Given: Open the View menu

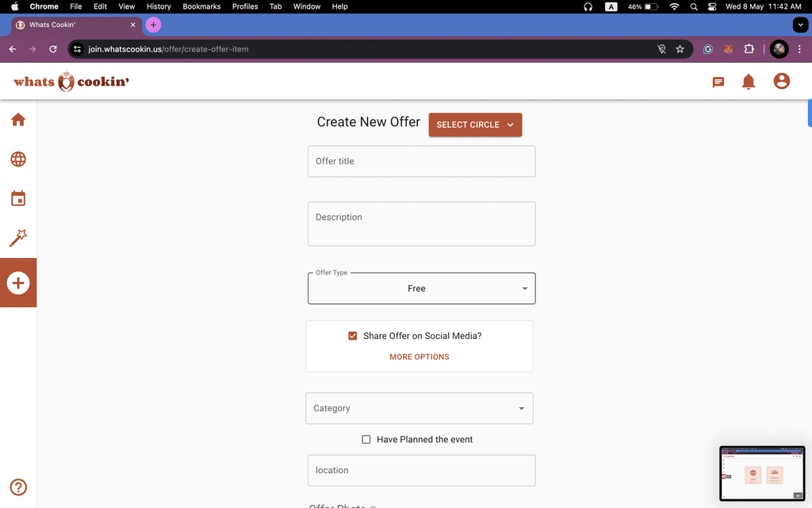Looking at the screenshot, I should coord(126,6).
